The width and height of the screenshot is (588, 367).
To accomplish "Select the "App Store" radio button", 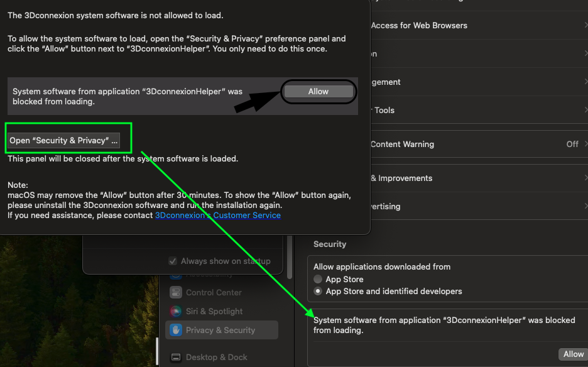I will (318, 279).
